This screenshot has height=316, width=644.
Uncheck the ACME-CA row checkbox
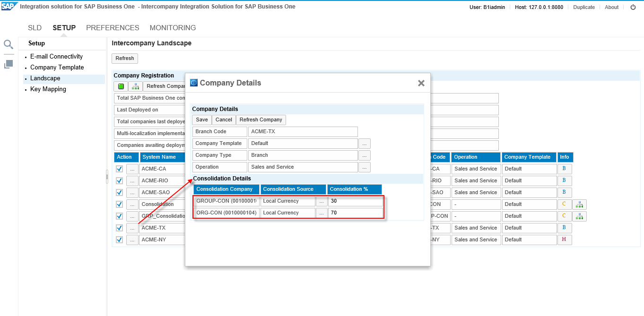coord(120,169)
